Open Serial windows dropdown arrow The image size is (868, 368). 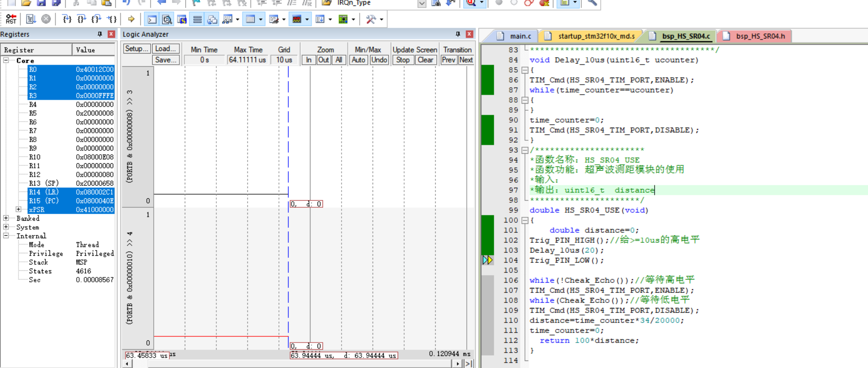point(284,20)
